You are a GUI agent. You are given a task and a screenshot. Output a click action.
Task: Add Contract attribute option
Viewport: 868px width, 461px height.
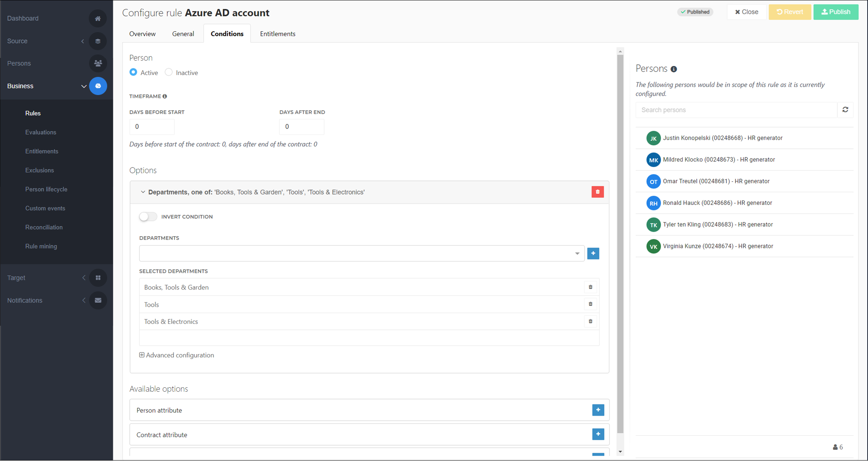pos(598,434)
